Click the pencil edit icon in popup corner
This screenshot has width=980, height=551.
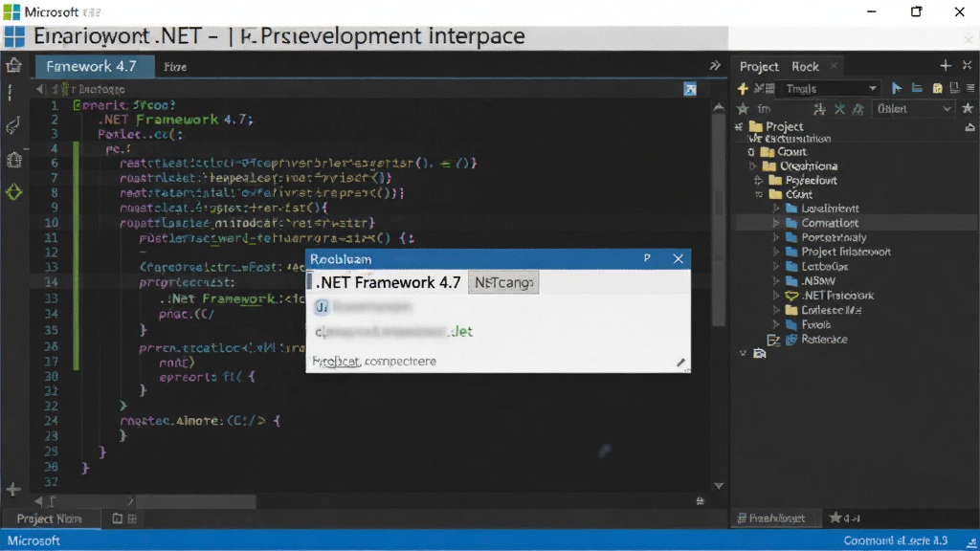tap(680, 363)
